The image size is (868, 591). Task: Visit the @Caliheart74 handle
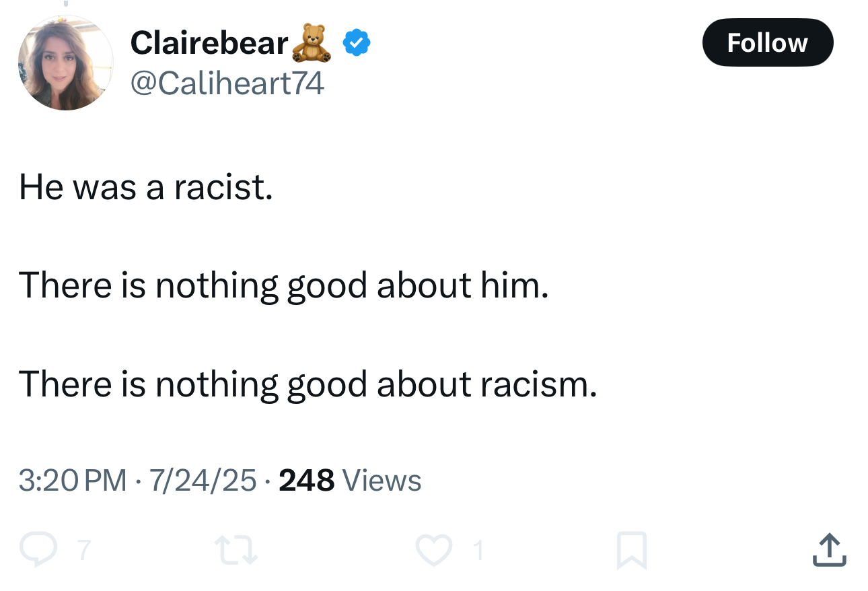click(227, 83)
